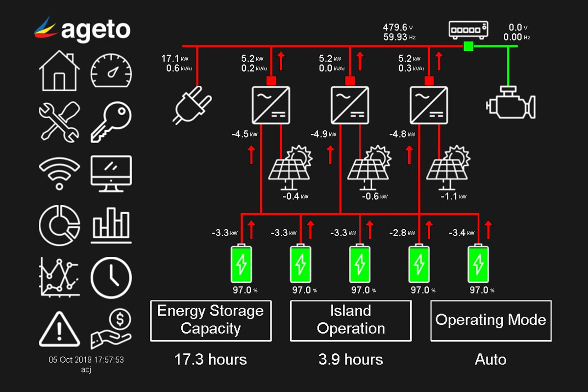Toggle the first inverter's red breaker square
Screen dimensions: 588x392
271,81
